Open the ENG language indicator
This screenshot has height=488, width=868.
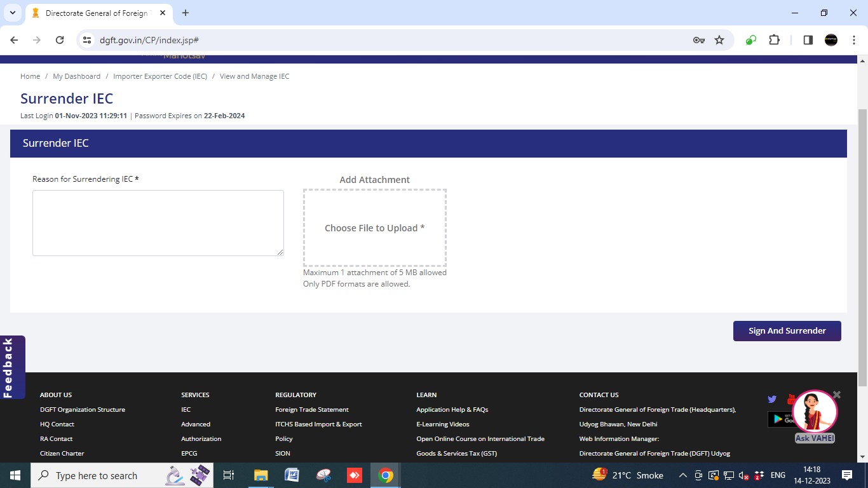[x=778, y=475]
